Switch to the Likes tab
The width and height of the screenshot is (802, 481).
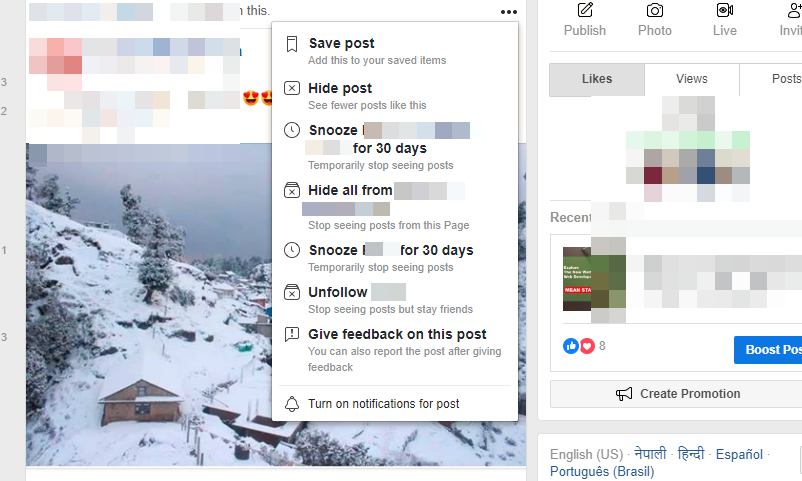pos(597,79)
